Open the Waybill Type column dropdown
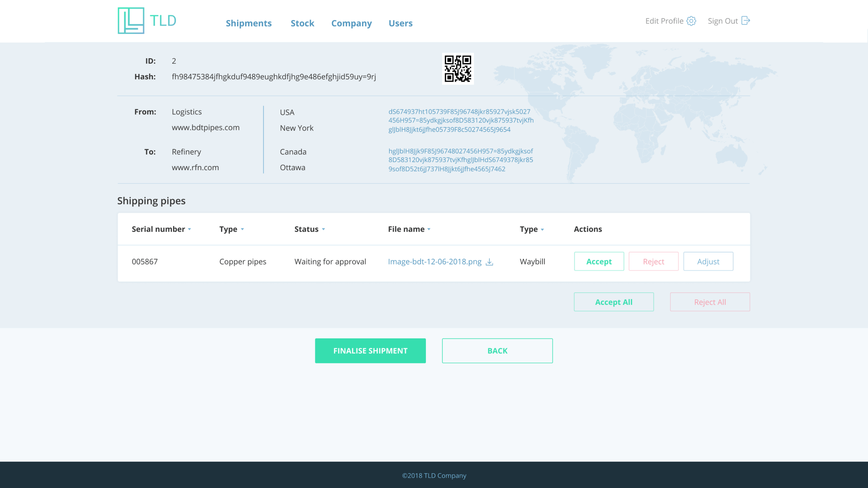This screenshot has width=868, height=488. pyautogui.click(x=542, y=229)
